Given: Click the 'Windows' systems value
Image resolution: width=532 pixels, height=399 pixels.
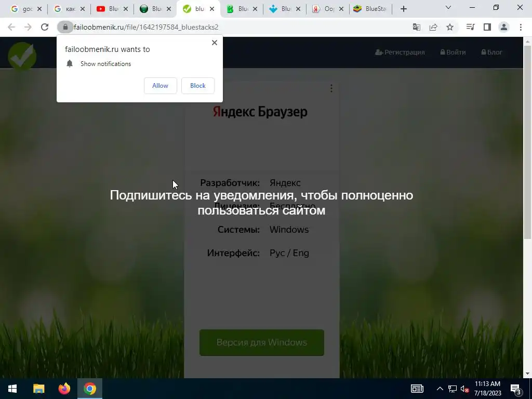Looking at the screenshot, I should tap(289, 230).
